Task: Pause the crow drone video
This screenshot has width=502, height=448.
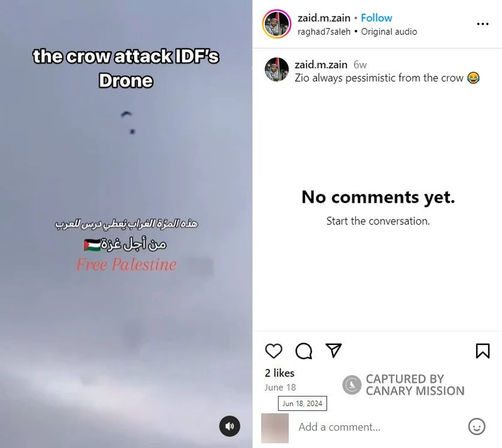Action: coord(126,224)
